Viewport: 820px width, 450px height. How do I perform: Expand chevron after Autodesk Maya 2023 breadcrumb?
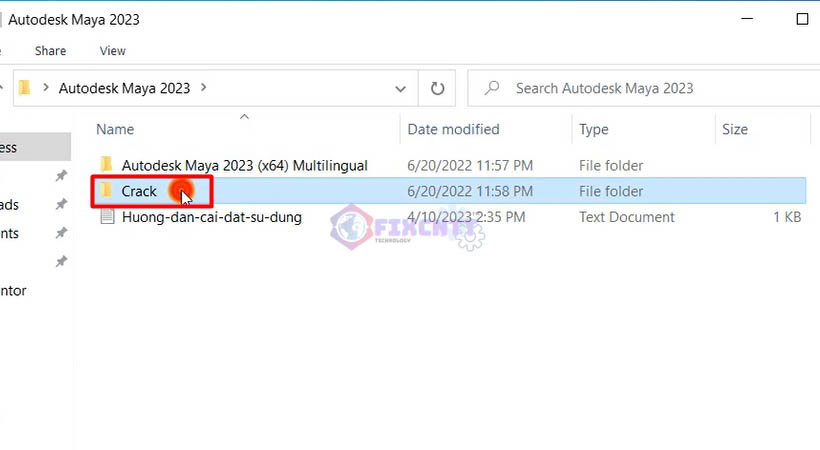click(204, 88)
